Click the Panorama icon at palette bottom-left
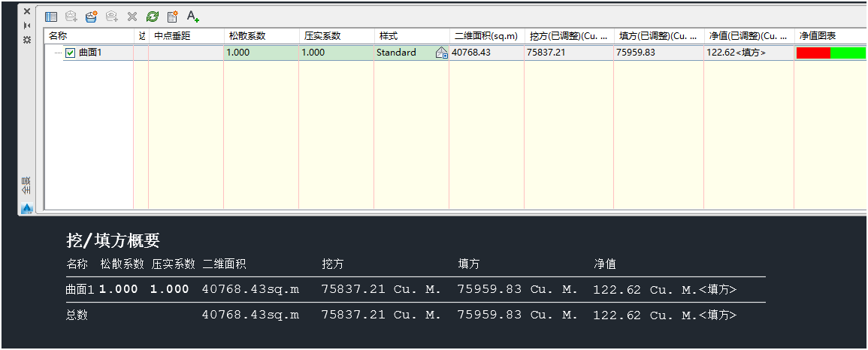The image size is (868, 350). [x=26, y=209]
